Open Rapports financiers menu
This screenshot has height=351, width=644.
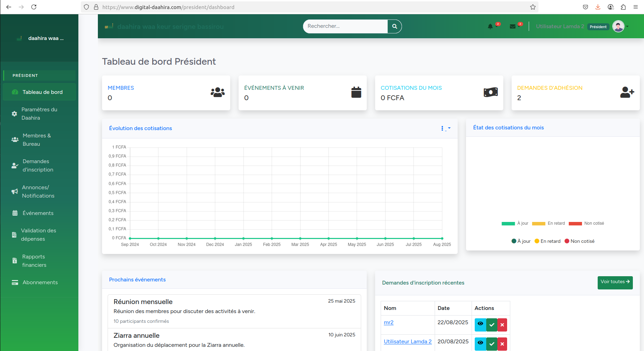(39, 261)
